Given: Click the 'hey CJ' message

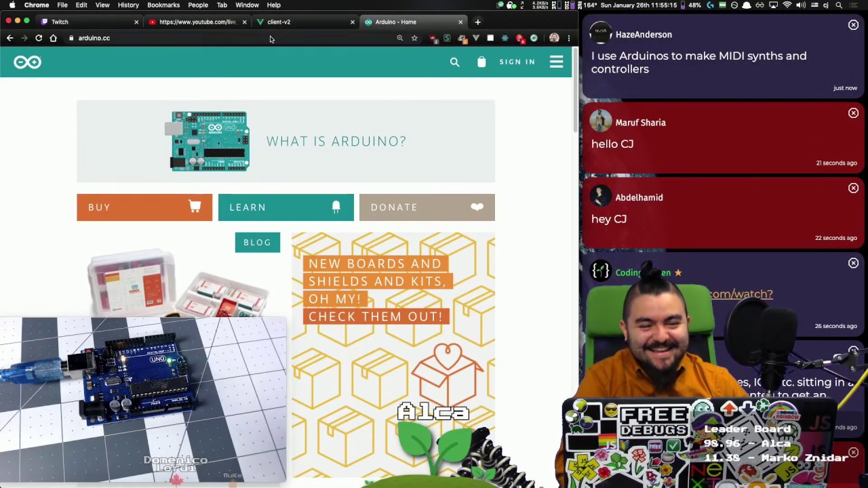Looking at the screenshot, I should tap(609, 219).
